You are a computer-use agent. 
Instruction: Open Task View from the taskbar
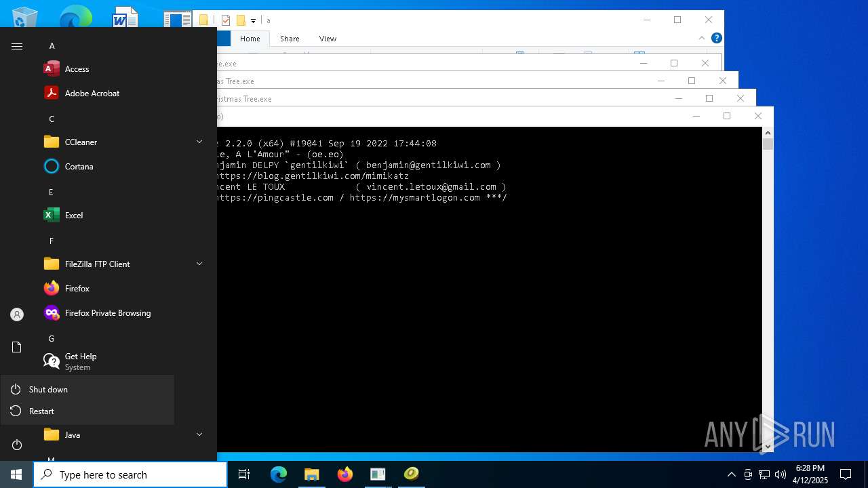click(x=244, y=474)
